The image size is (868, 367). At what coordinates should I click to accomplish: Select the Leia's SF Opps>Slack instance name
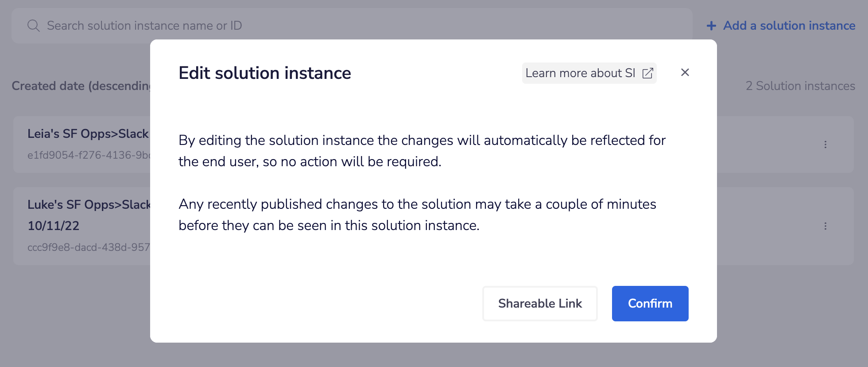click(88, 134)
